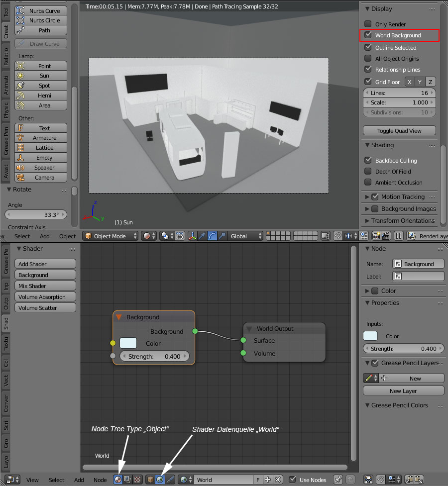The width and height of the screenshot is (448, 486).
Task: Enable Ambient Occlusion shading
Action: [x=368, y=183]
